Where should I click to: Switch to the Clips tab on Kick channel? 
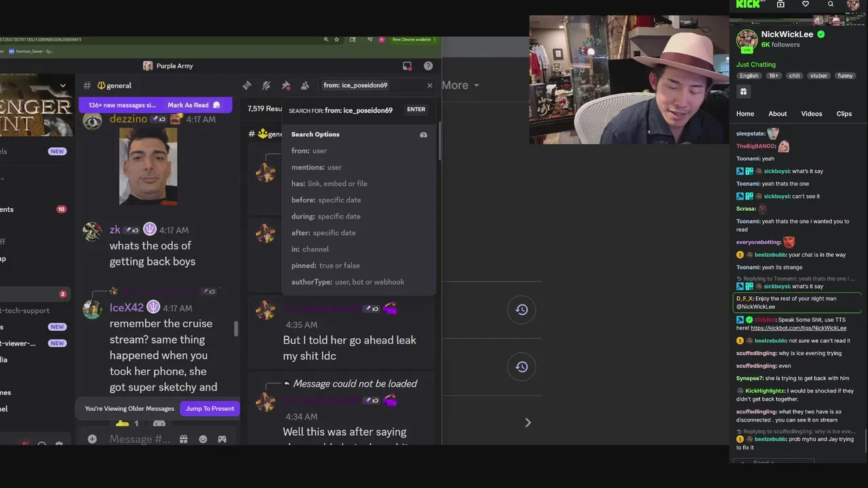[844, 114]
